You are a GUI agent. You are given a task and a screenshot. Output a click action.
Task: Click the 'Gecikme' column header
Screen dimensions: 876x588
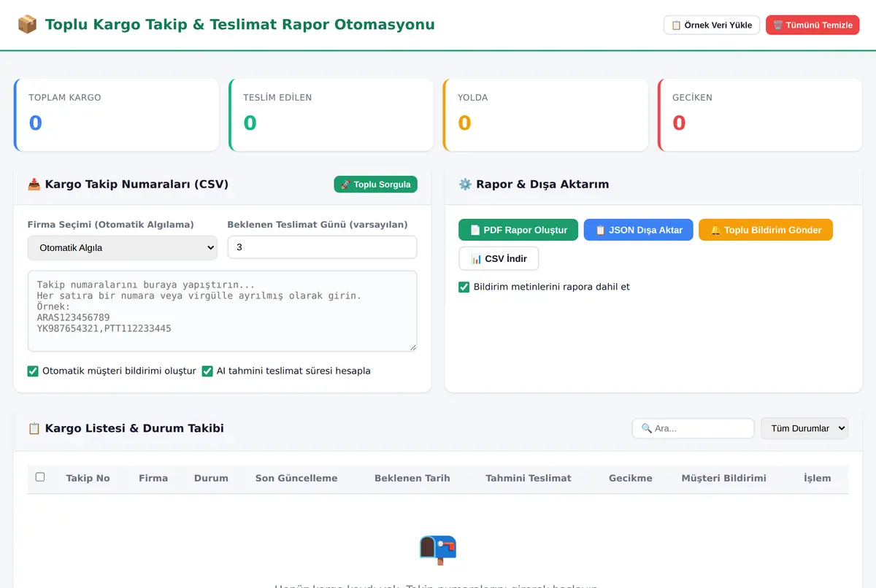point(631,479)
